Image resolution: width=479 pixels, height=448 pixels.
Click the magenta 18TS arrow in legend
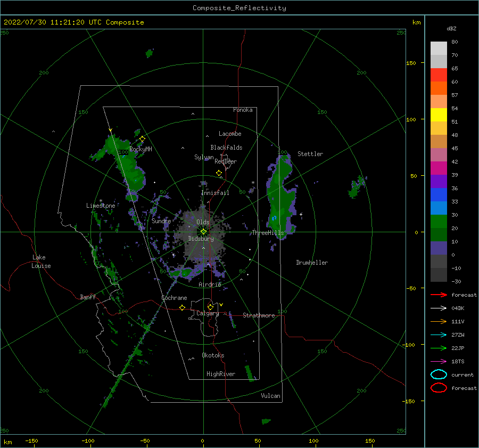click(x=439, y=361)
